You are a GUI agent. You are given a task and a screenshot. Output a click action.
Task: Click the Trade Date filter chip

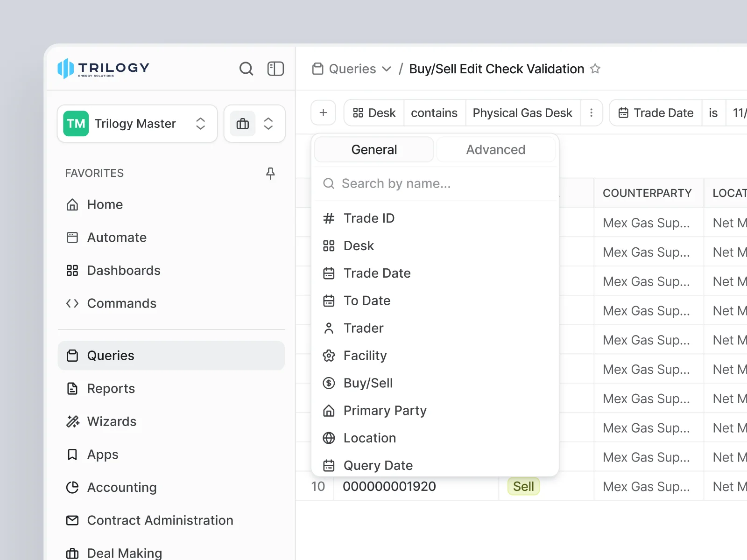point(656,113)
